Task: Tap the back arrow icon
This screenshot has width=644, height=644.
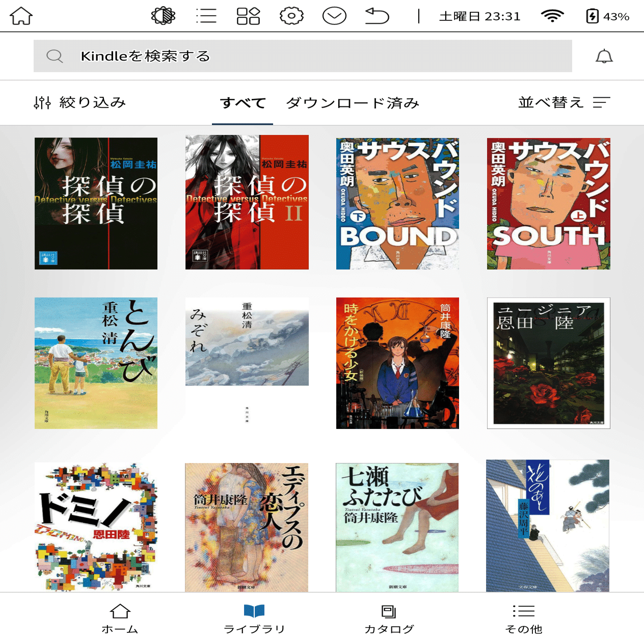Action: point(377,16)
